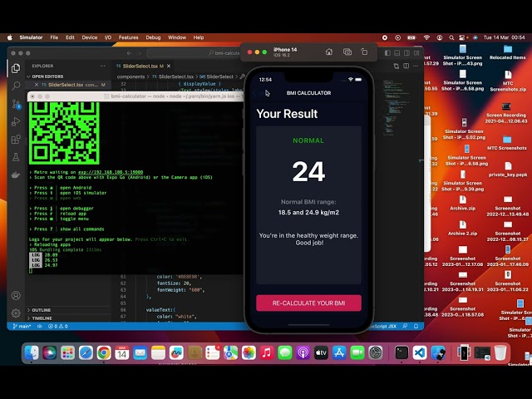
Task: Toggle VS Code primary sidebar layout icon
Action: (x=388, y=53)
